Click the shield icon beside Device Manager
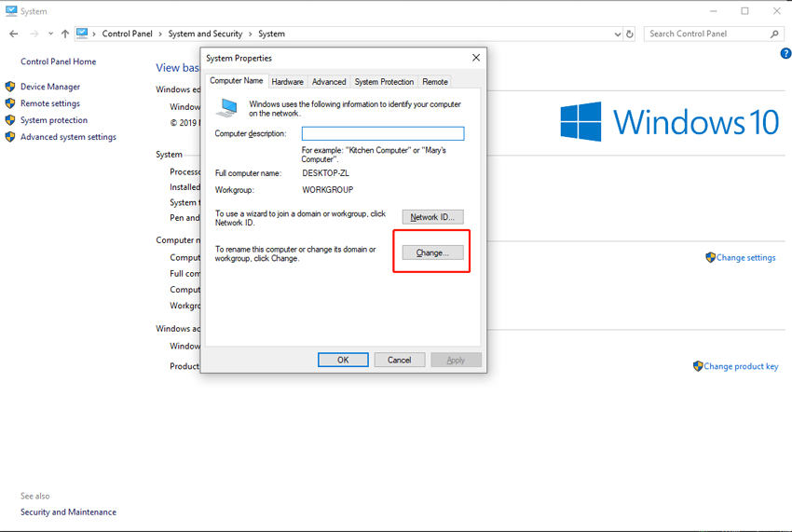792x532 pixels. [x=10, y=87]
